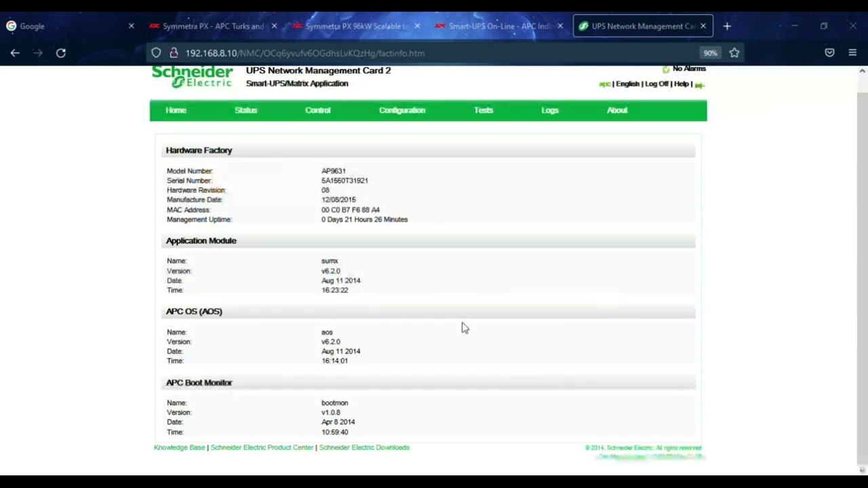Click the No Alarms status icon

[x=666, y=69]
